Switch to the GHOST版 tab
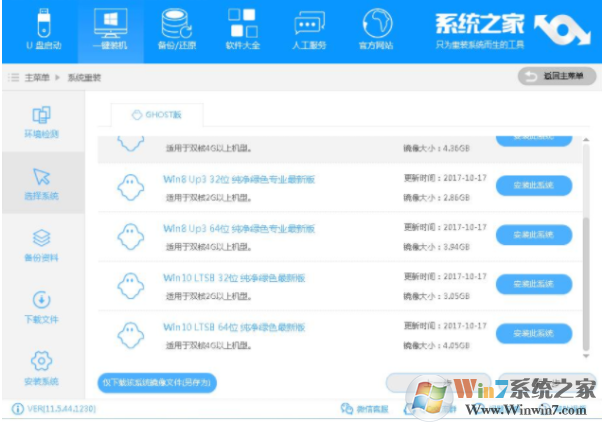This screenshot has width=603, height=424. (157, 115)
